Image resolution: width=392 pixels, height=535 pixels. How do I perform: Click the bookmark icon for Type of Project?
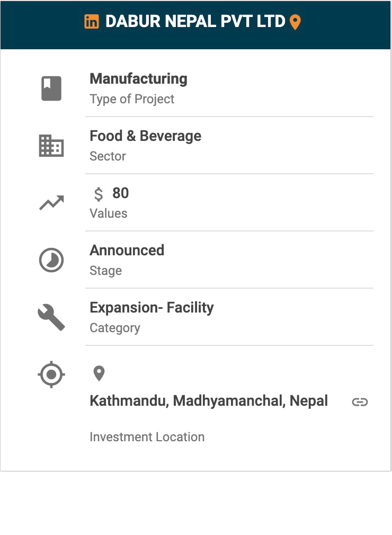tap(51, 88)
